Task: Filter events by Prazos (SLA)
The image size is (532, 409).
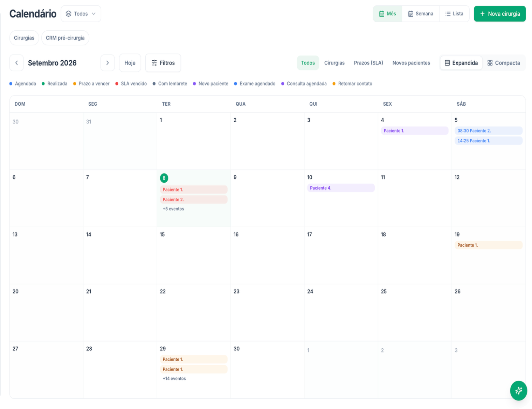Action: pyautogui.click(x=368, y=63)
